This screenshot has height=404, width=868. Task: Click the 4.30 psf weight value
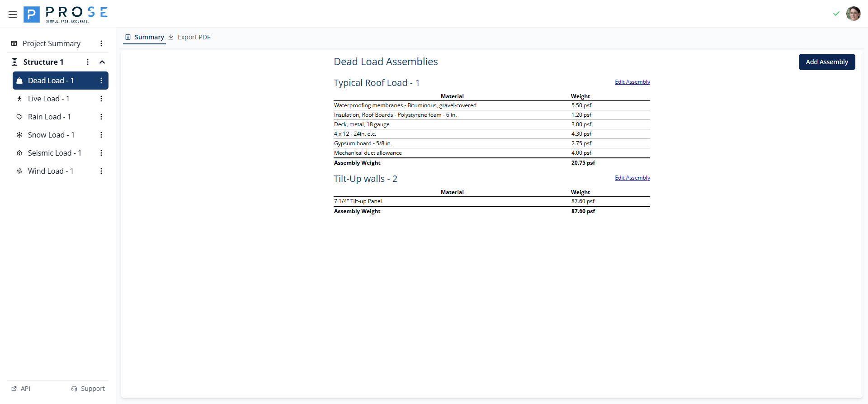coord(581,134)
